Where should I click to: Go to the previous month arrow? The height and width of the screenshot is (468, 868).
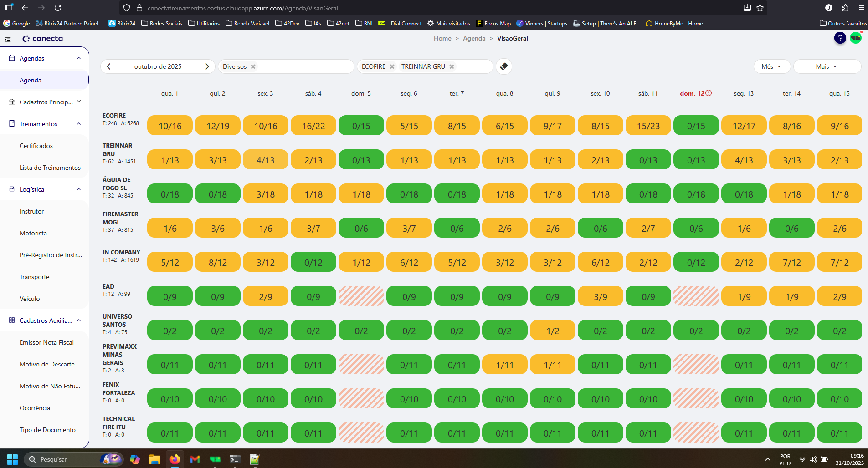108,66
